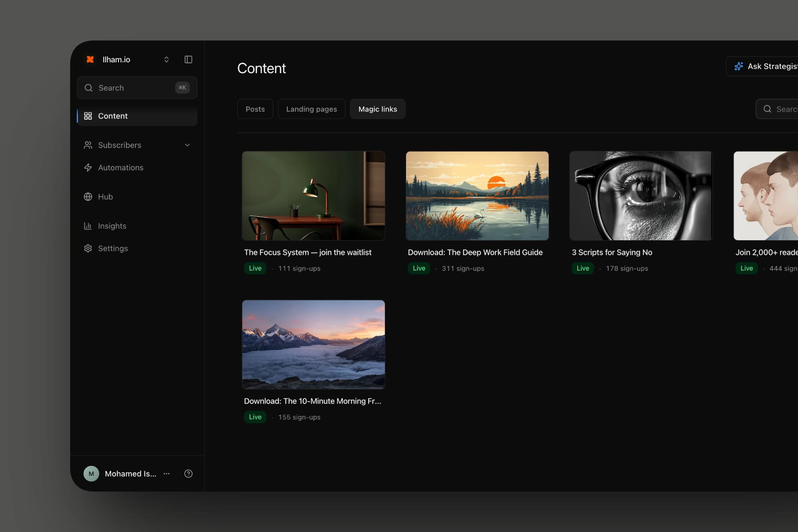Open the mountain clouds thumbnail
The image size is (798, 532).
313,345
